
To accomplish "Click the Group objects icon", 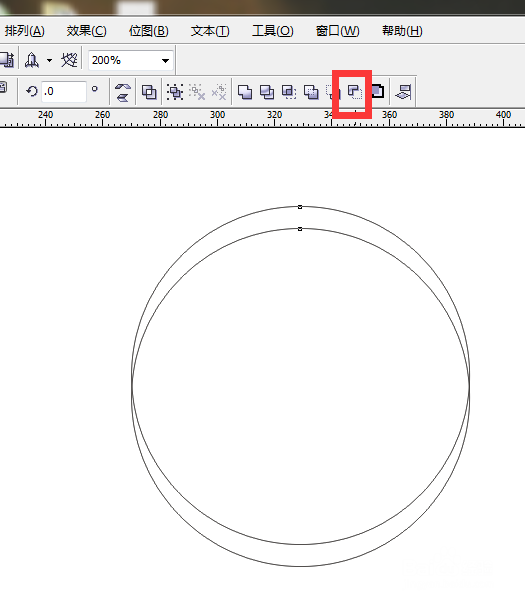I will (x=175, y=92).
